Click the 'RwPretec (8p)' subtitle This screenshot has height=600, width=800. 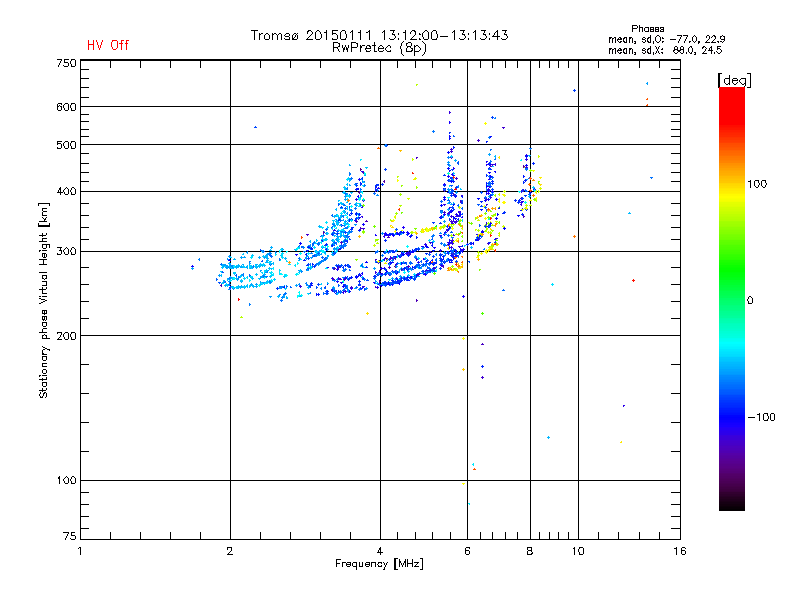click(379, 48)
